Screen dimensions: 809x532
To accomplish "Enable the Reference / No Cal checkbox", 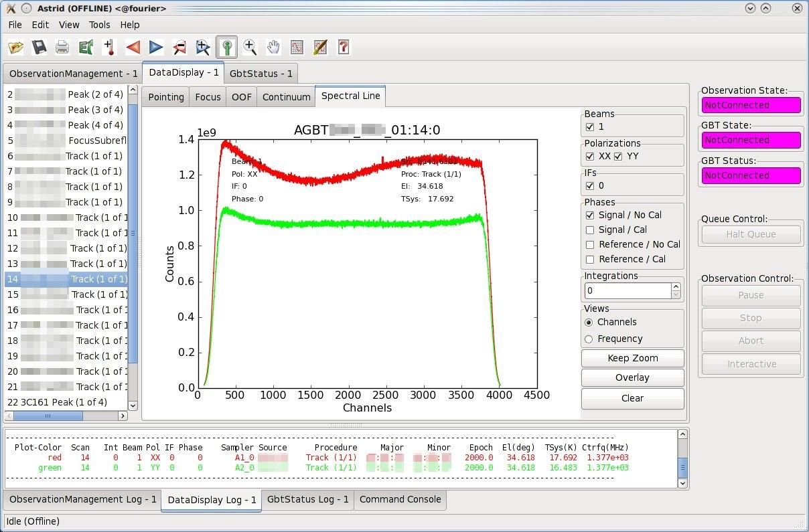I will (x=590, y=244).
